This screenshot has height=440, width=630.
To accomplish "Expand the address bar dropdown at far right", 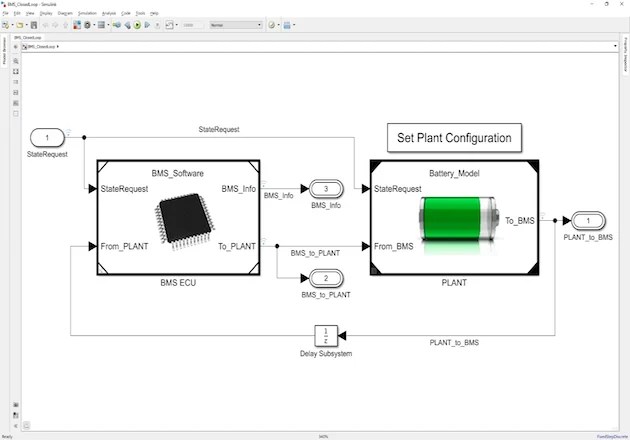I will 615,46.
